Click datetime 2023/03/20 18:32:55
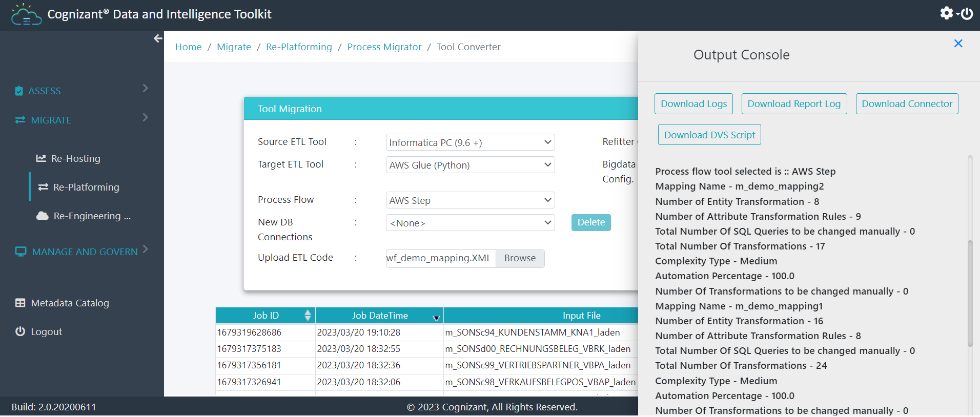Screen dimensions: 980x417 (359, 349)
